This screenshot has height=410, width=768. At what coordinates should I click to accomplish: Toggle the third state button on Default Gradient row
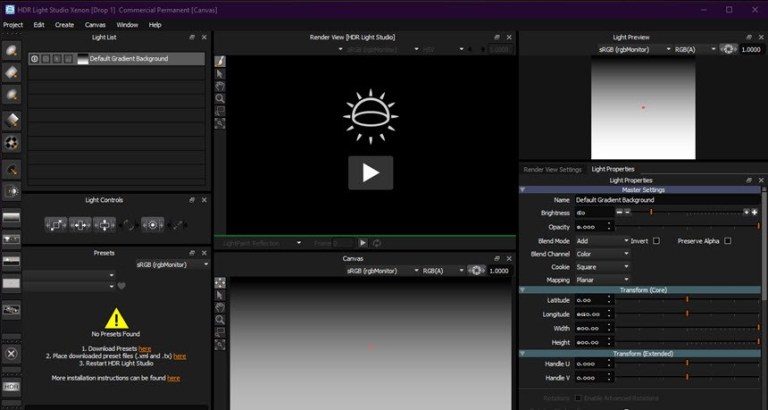click(57, 59)
